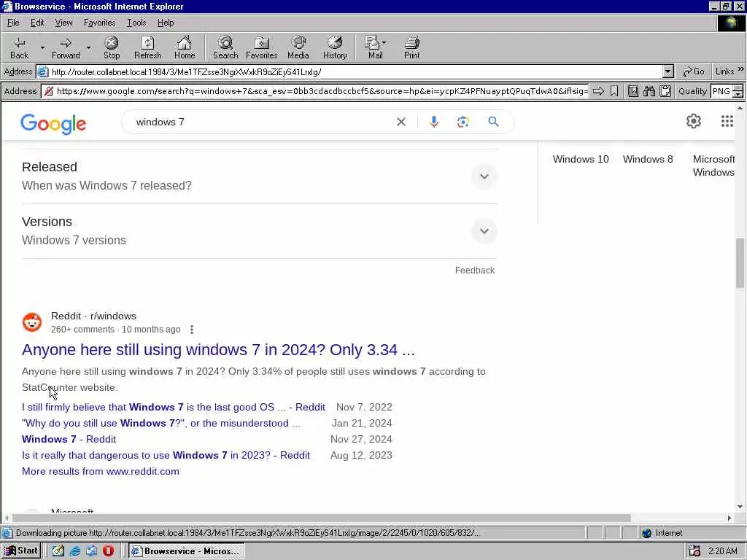Click insecure padlock icon in Browservice address
747x560 pixels.
[x=49, y=91]
